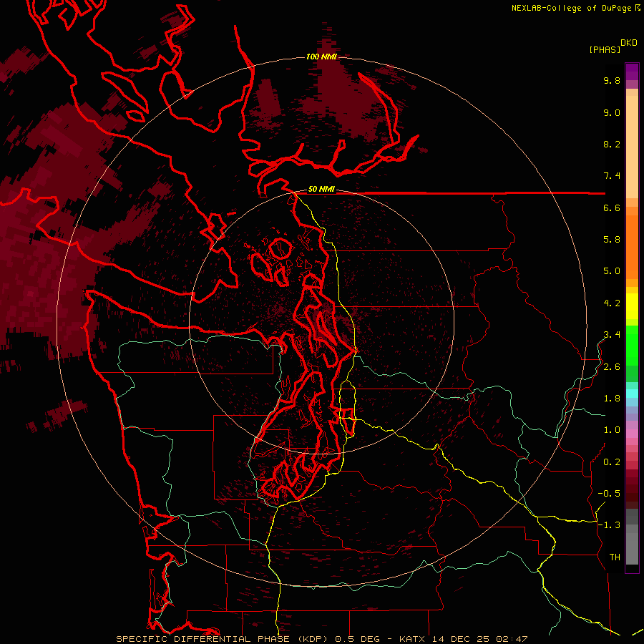Click the [PHAS] legend heading

[x=605, y=50]
